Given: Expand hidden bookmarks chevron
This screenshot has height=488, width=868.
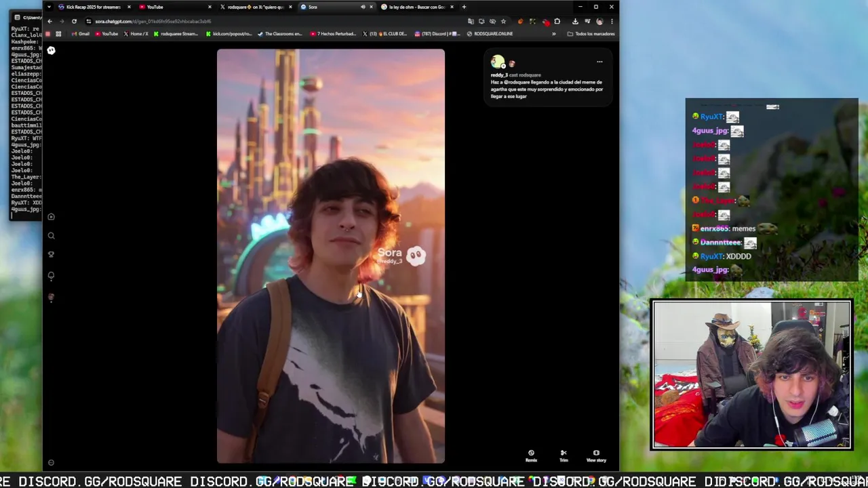Looking at the screenshot, I should (x=554, y=34).
